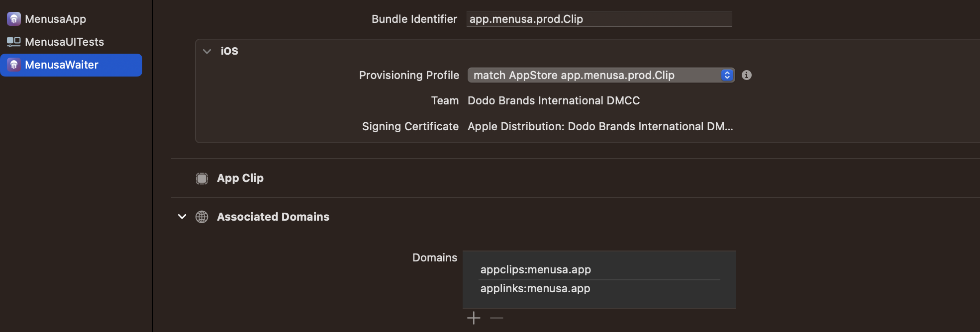Select the MenusaUITests target
Image resolution: width=980 pixels, height=332 pixels.
65,42
